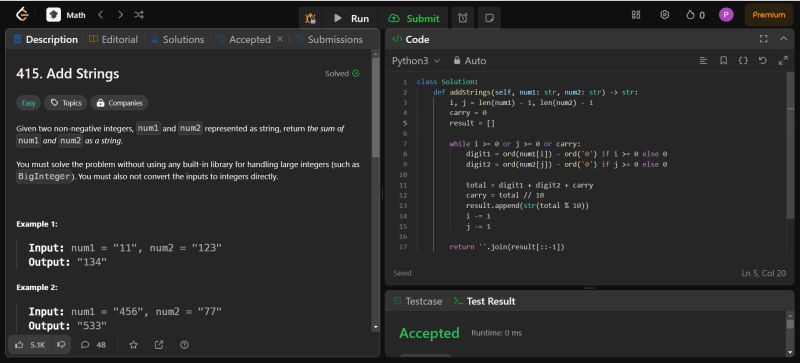
Task: Collapse the Code panel chevron
Action: pos(784,39)
